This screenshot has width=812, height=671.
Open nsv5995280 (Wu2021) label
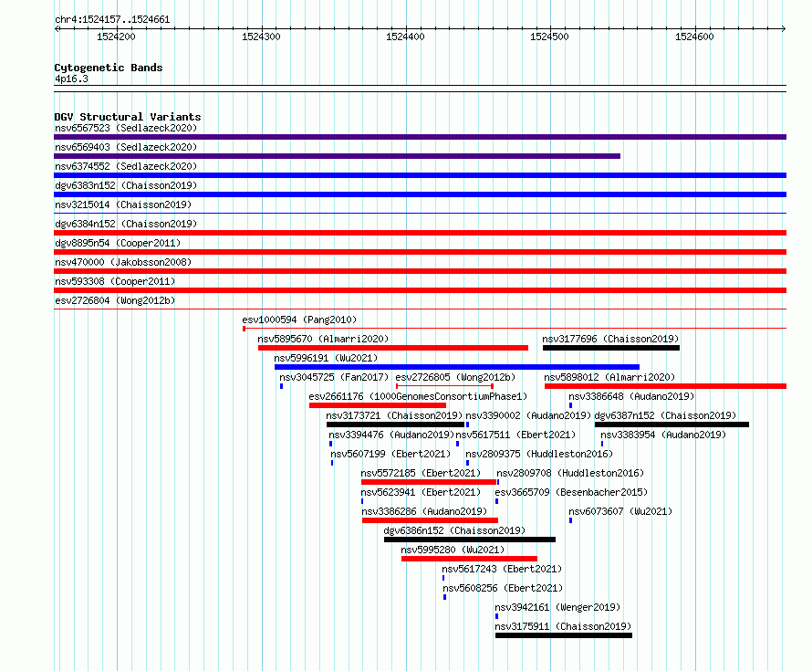pos(453,550)
